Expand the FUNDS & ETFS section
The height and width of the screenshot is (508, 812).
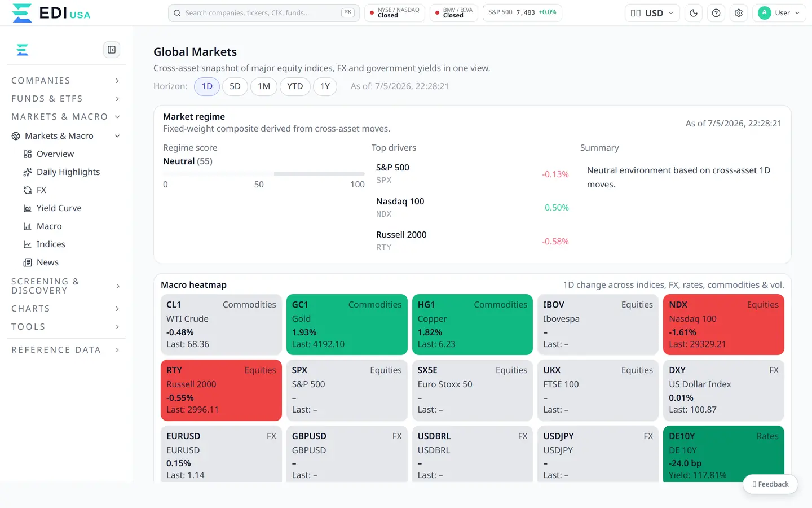66,99
